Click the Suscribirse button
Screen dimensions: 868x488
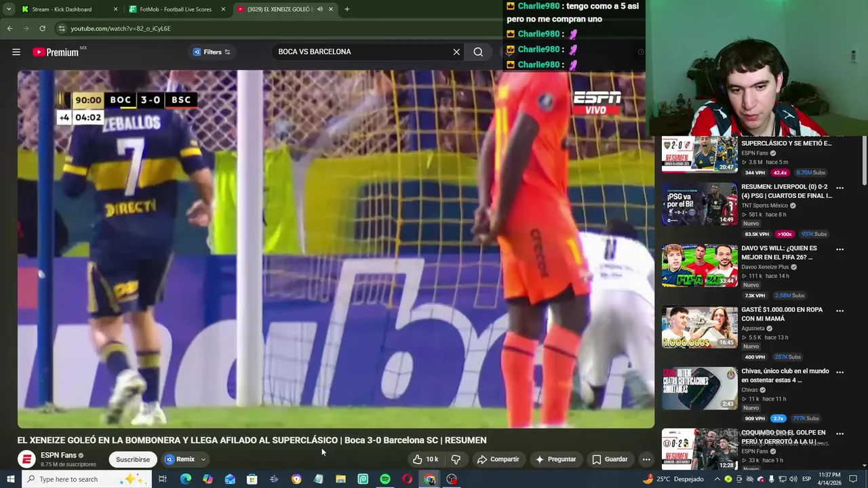coord(133,460)
